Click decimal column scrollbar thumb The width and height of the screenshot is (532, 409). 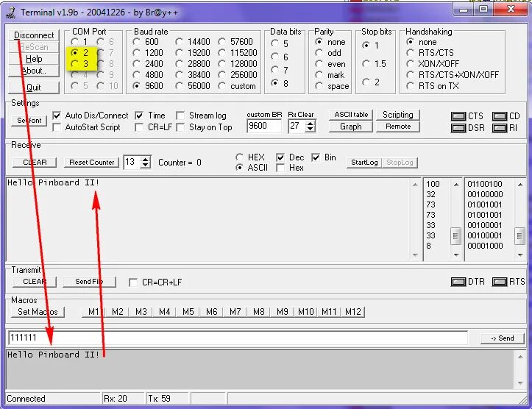point(455,235)
